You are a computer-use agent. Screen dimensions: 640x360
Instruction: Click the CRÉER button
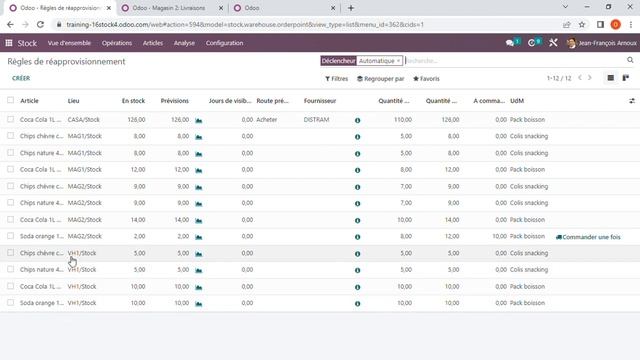(21, 78)
